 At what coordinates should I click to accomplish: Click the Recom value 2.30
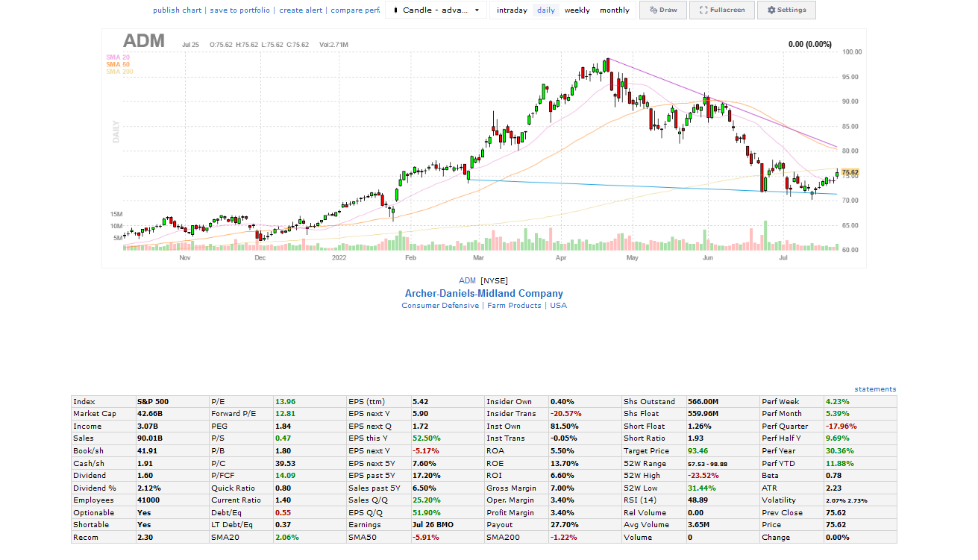tap(145, 538)
